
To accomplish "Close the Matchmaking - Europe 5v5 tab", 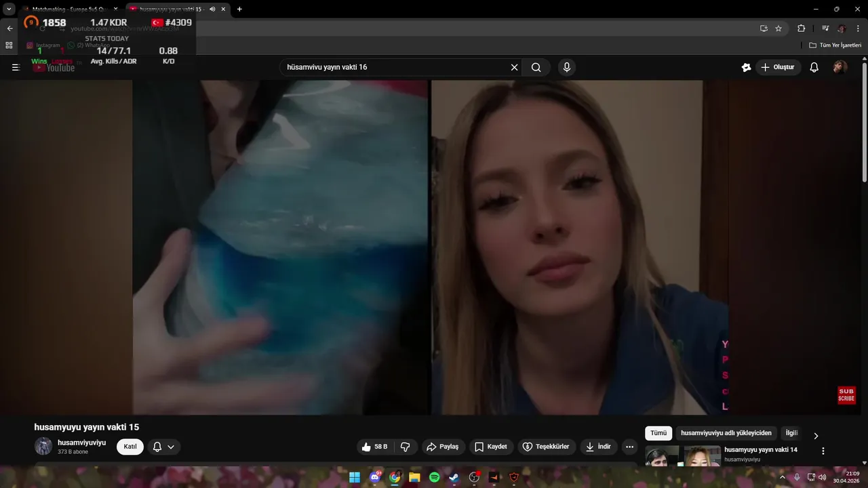I will pos(115,9).
